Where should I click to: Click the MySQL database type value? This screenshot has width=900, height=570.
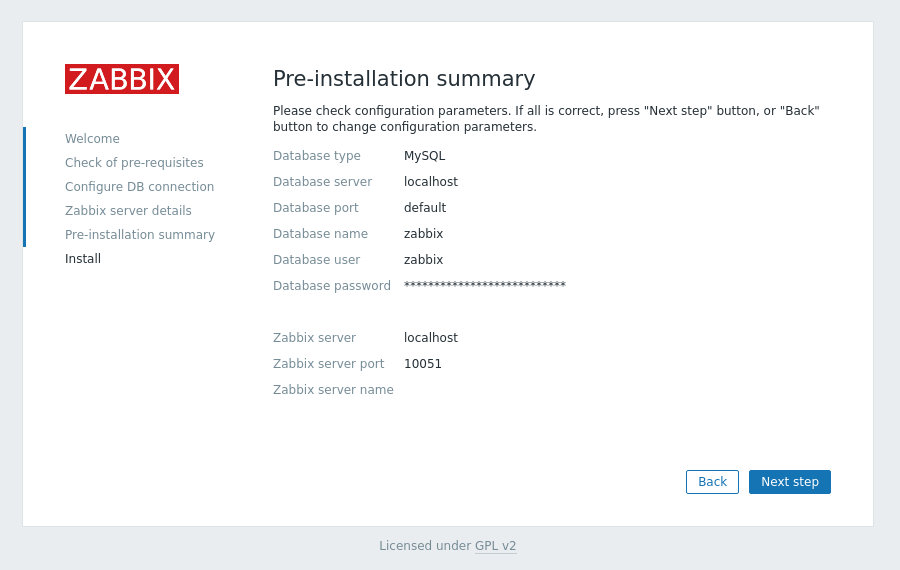pyautogui.click(x=425, y=156)
